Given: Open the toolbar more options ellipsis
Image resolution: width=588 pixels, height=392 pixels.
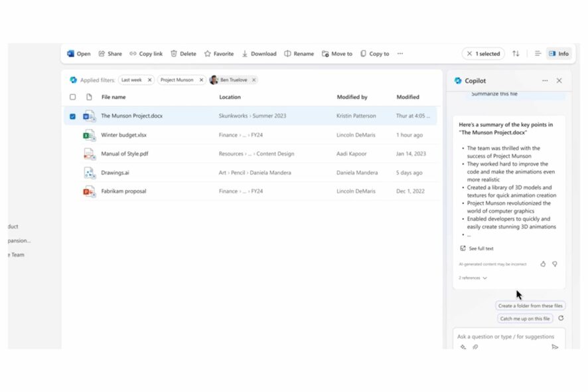Looking at the screenshot, I should [400, 54].
